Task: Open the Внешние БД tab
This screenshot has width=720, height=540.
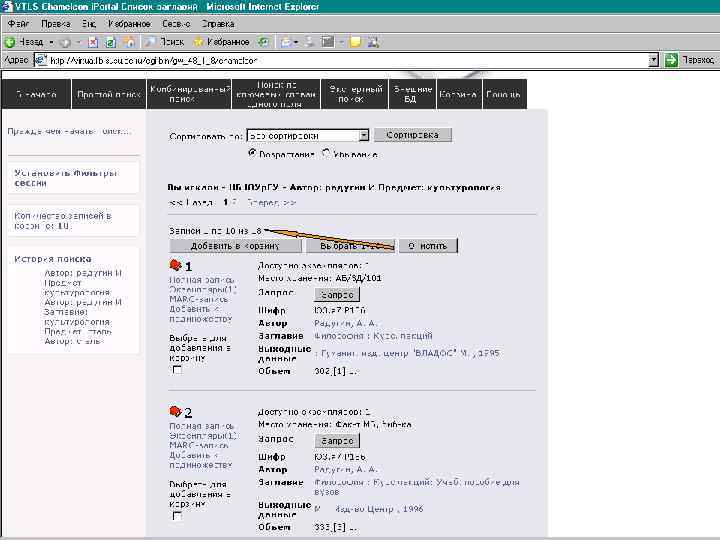Action: [x=412, y=94]
